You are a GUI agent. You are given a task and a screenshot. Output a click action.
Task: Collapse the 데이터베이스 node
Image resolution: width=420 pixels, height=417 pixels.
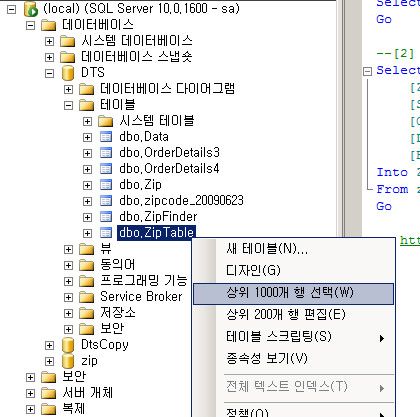[x=30, y=25]
